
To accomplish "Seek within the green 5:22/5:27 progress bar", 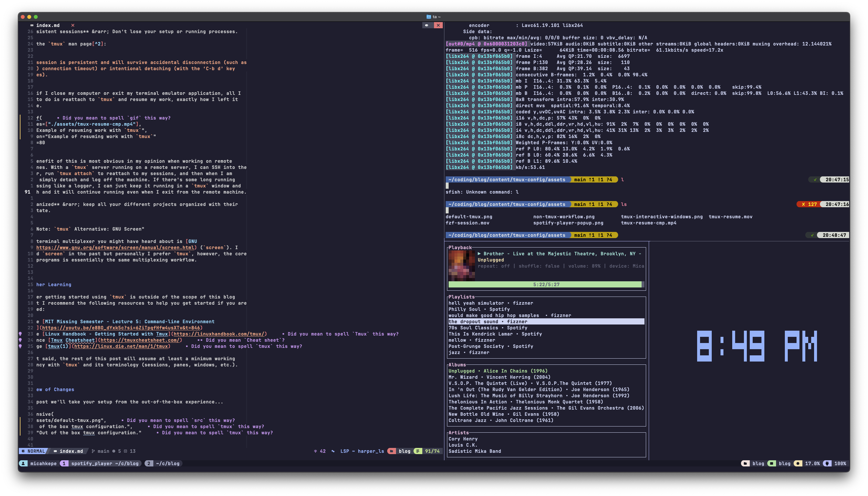I will tap(546, 284).
